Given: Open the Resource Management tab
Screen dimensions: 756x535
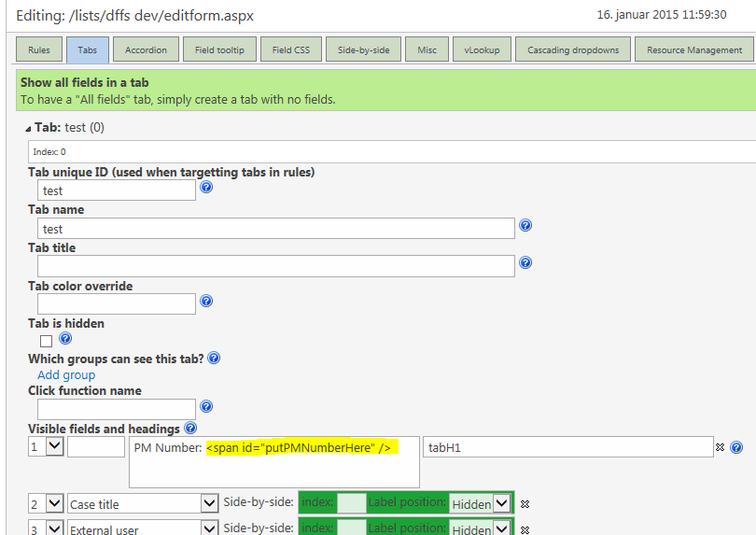Looking at the screenshot, I should click(694, 50).
